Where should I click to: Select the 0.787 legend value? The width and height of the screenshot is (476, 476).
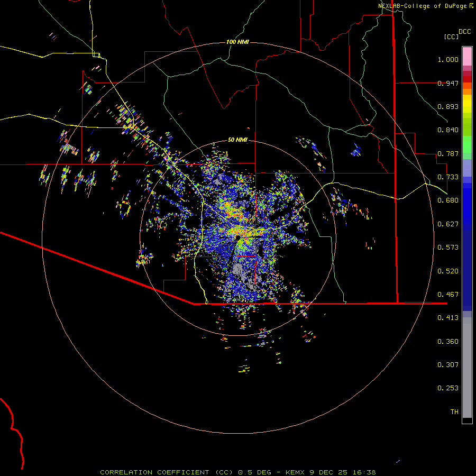[x=448, y=153]
